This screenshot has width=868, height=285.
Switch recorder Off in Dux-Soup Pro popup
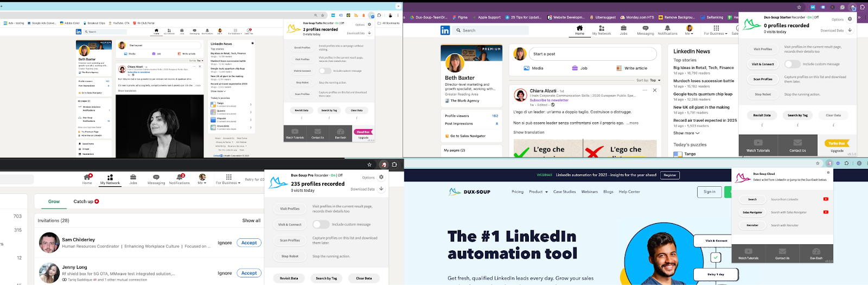click(x=341, y=175)
